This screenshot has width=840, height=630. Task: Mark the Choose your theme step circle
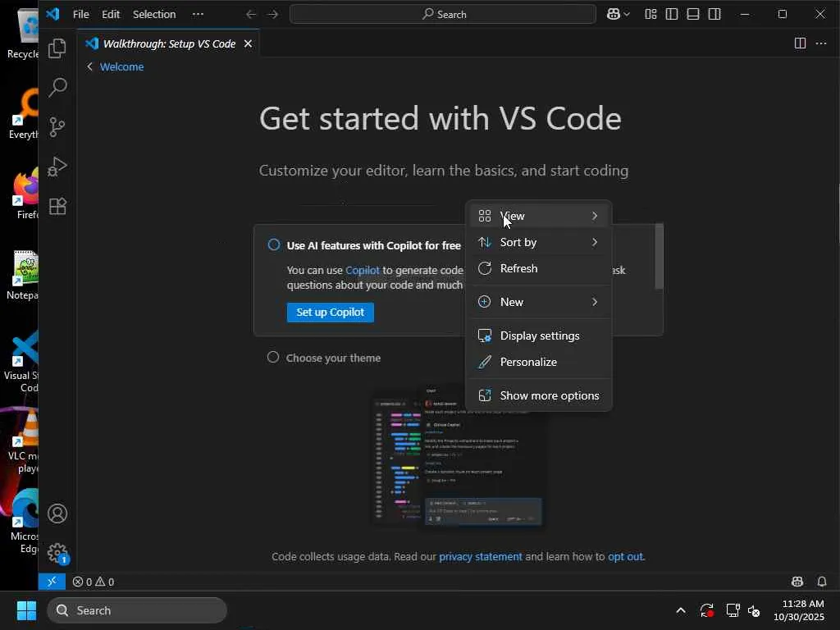click(x=273, y=358)
